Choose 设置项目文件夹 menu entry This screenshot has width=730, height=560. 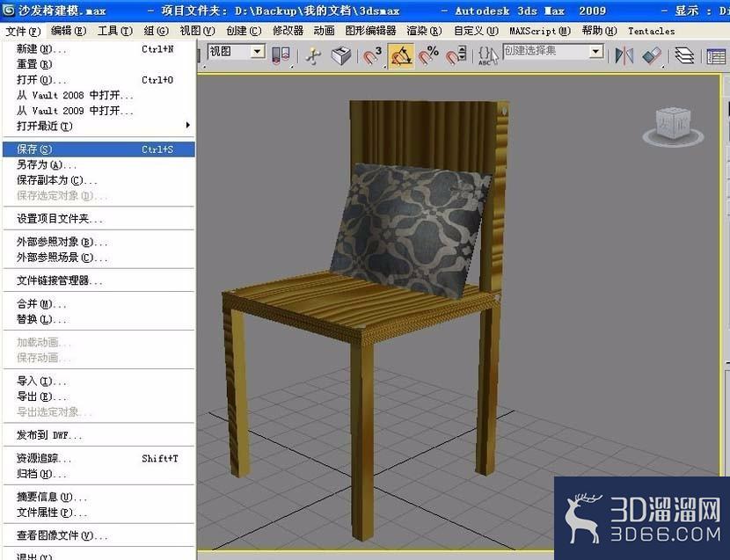click(99, 218)
